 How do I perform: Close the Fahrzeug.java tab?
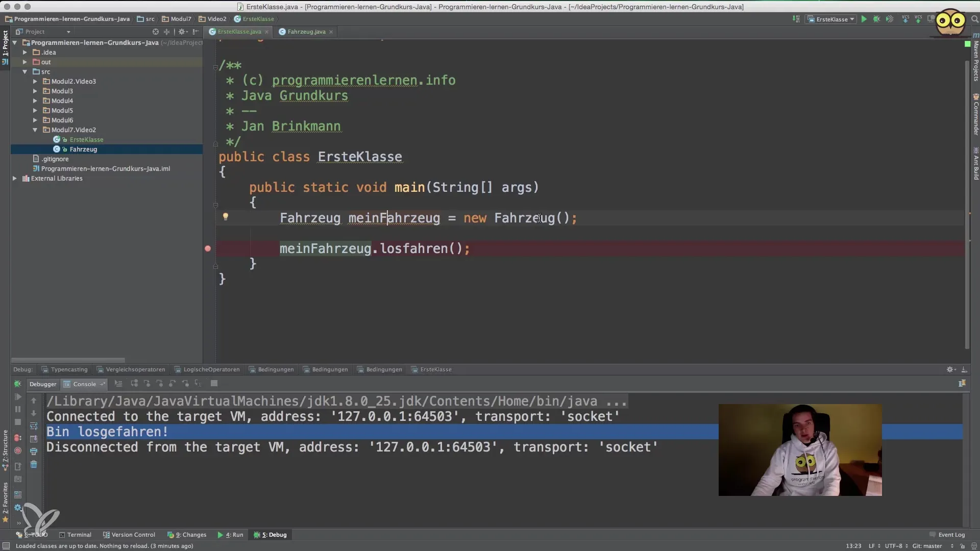point(331,32)
